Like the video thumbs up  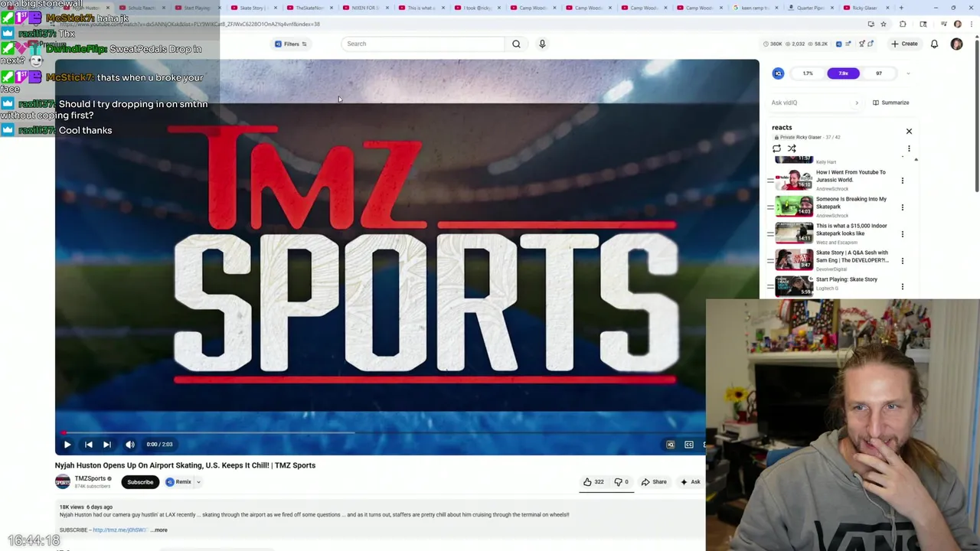pos(593,482)
